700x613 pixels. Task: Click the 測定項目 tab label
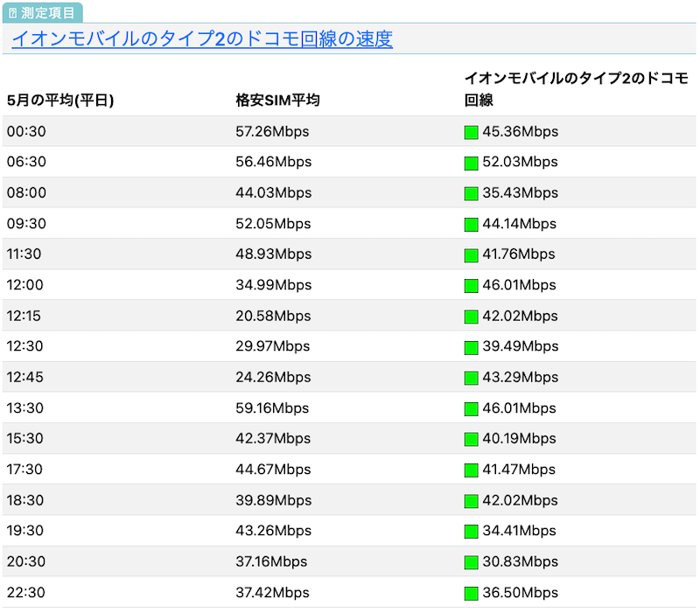42,13
